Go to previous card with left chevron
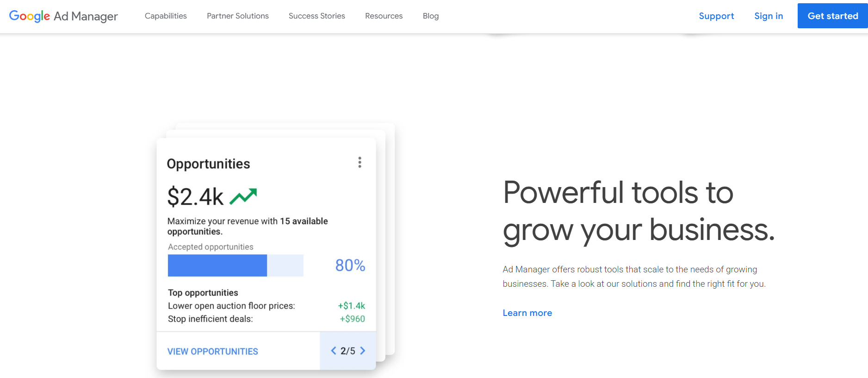 coord(334,351)
